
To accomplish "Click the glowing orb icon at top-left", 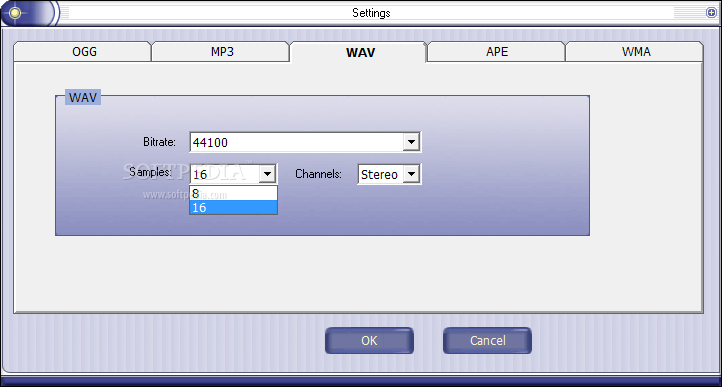I will click(15, 12).
